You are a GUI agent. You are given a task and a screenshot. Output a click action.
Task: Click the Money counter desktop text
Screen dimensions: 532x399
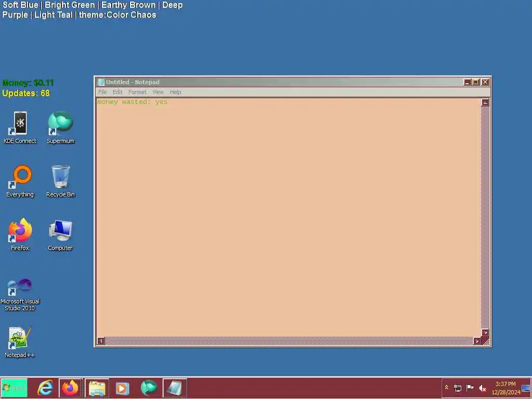[x=28, y=83]
